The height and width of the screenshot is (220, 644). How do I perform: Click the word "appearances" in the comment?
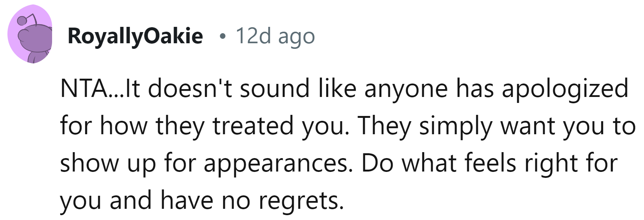coord(278,164)
